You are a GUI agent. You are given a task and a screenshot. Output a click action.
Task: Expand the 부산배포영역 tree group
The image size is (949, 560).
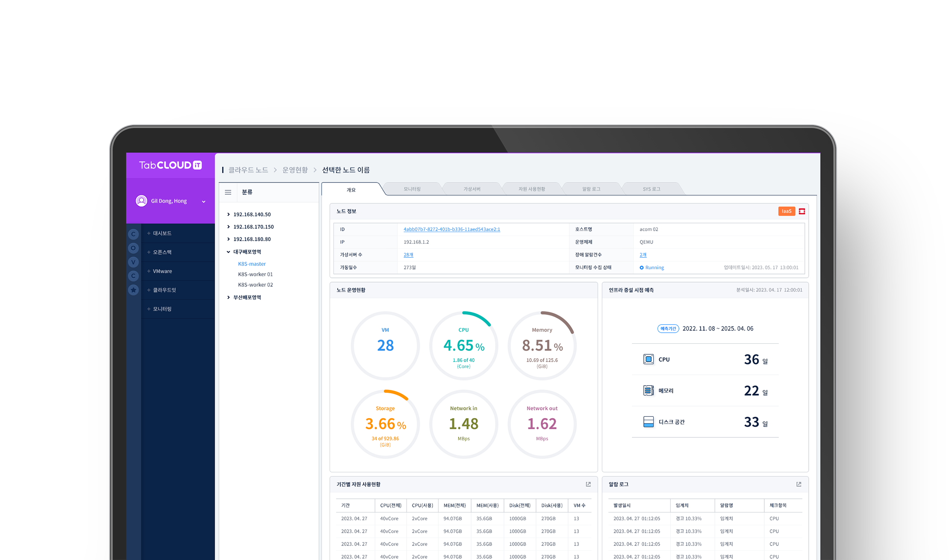pyautogui.click(x=228, y=298)
